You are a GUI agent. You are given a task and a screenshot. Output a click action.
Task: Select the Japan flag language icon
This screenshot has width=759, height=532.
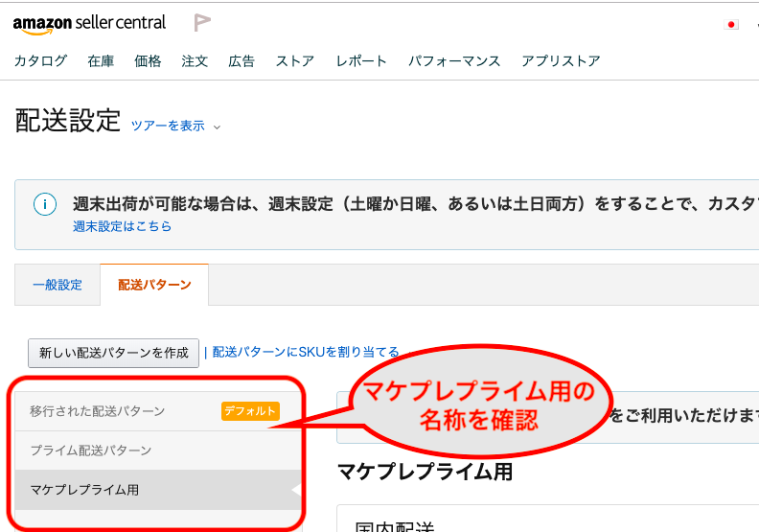point(731,24)
